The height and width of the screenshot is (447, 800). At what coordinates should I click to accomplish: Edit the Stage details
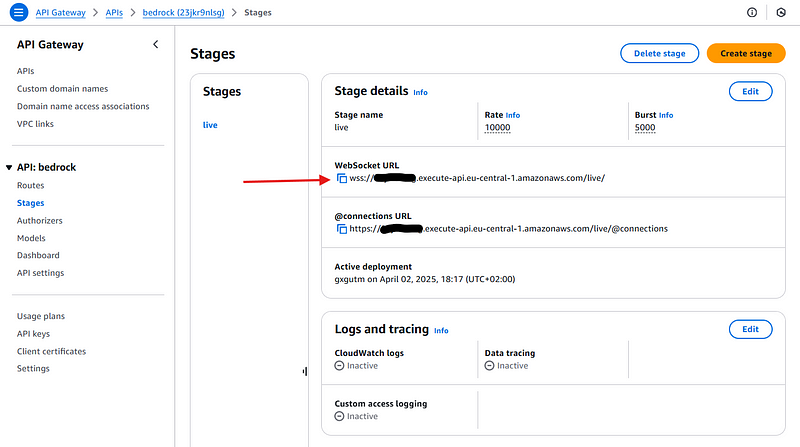click(x=750, y=91)
